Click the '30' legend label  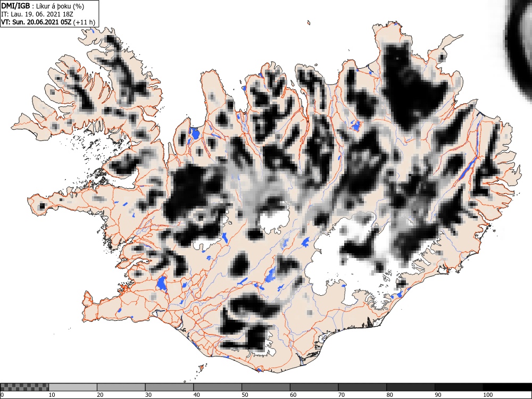coord(148,395)
